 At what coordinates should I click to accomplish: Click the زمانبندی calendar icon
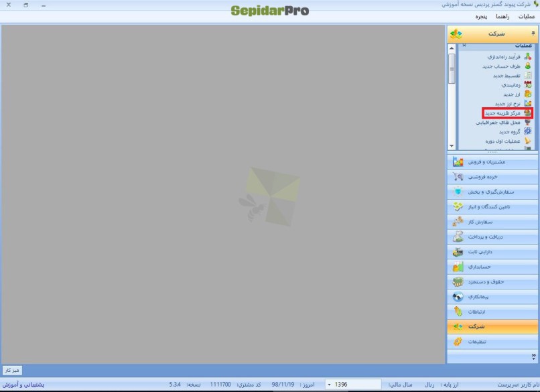point(527,85)
